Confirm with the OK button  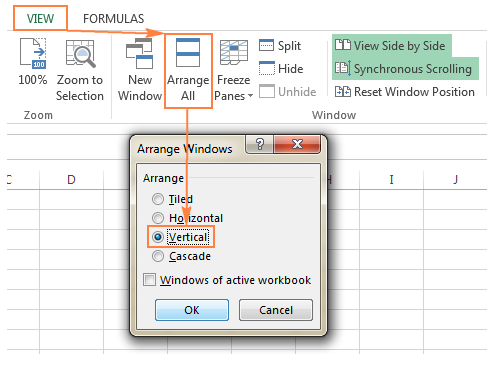192,310
